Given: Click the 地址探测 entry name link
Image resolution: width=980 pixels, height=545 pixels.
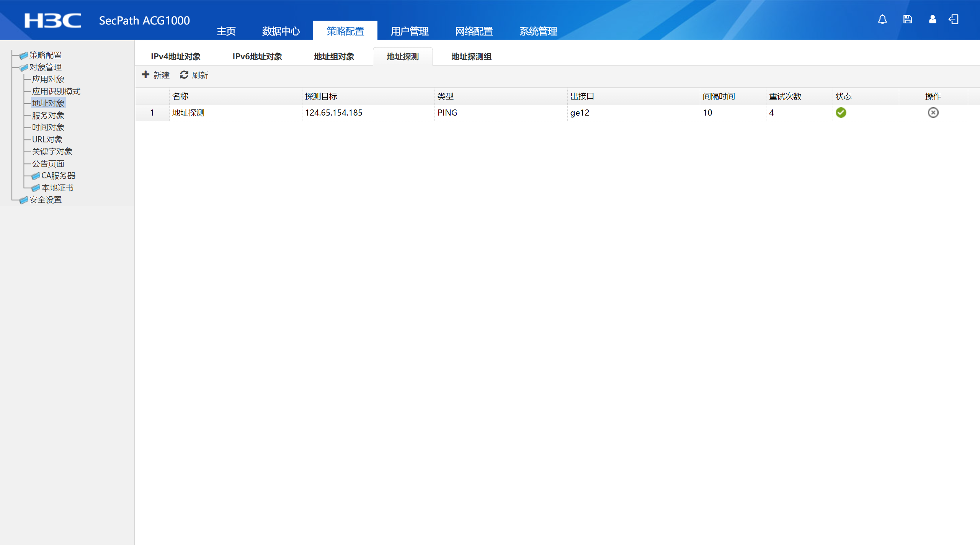Looking at the screenshot, I should point(188,113).
